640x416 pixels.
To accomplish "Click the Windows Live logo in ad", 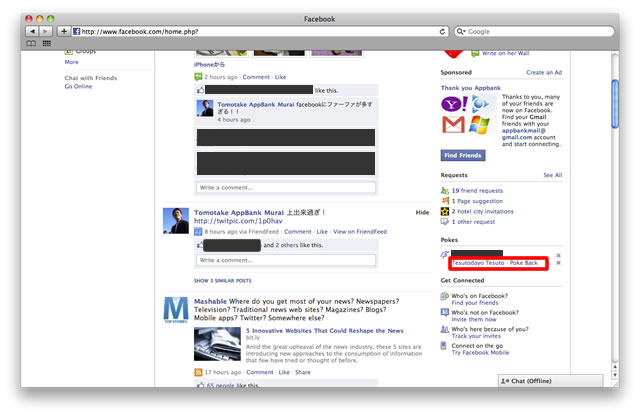I will pos(480,125).
